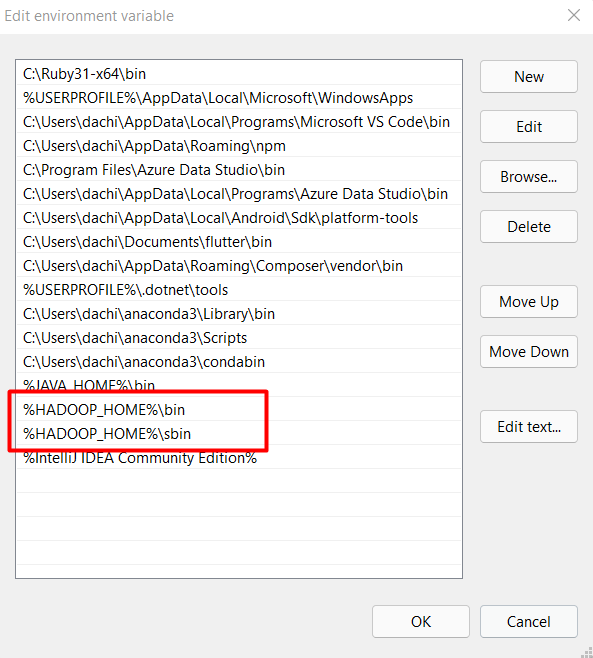Screen dimensions: 593x658
Task: Select the %JAVA_HOME%\bin entry
Action: [239, 385]
